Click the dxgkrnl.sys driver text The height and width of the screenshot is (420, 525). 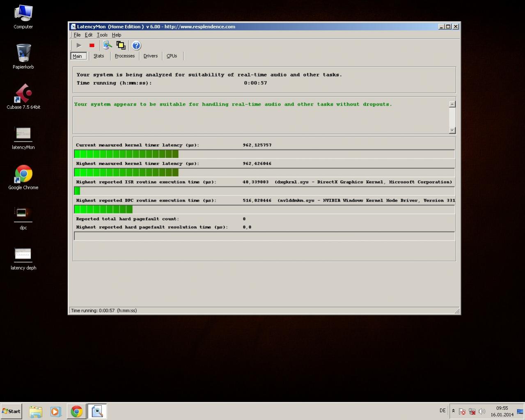363,182
